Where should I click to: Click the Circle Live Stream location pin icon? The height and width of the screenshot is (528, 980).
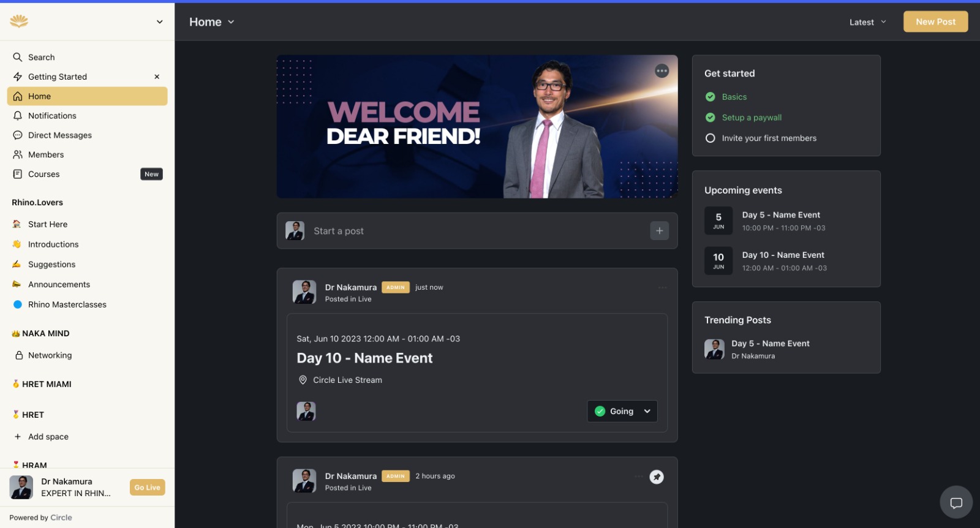[303, 380]
